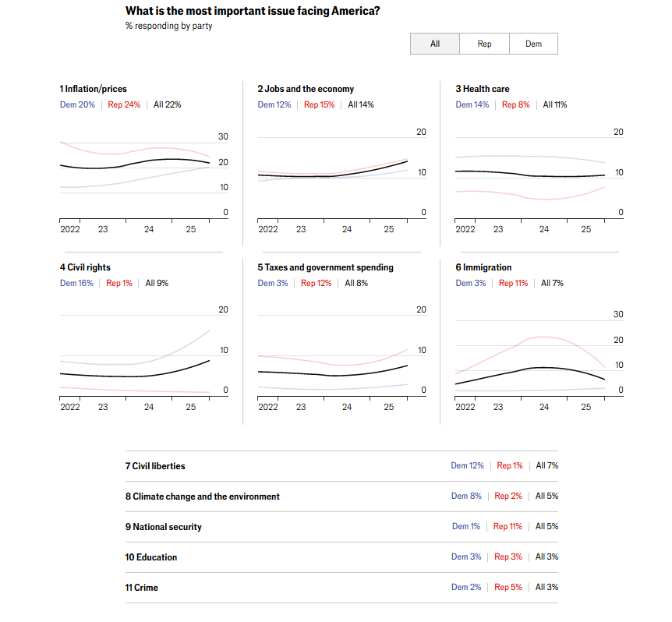Click Dem 16% legend under Civil rights

pos(76,283)
